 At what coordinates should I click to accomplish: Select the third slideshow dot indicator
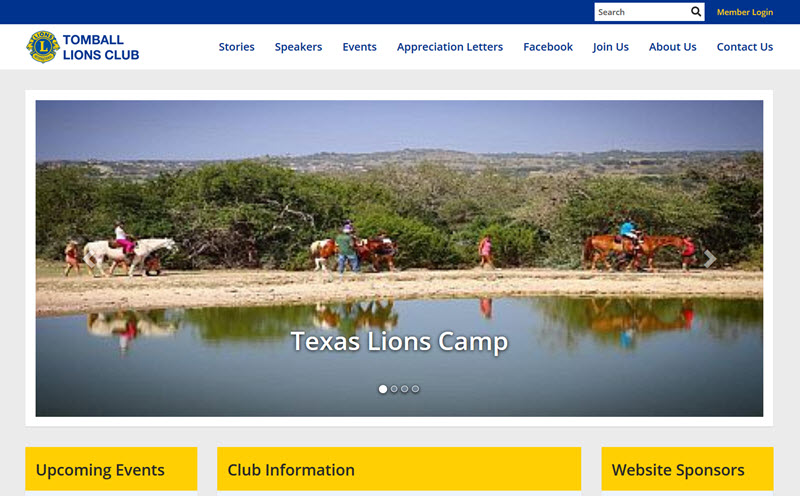(405, 389)
